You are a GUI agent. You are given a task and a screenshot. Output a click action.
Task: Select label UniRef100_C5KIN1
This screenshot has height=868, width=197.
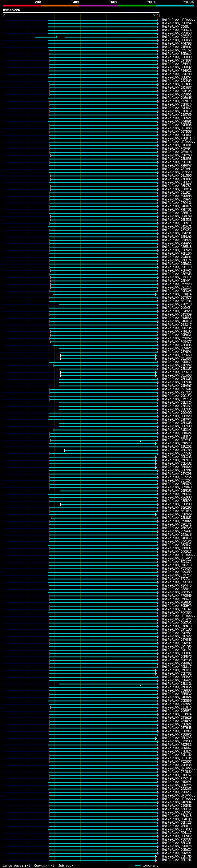click(x=177, y=860)
